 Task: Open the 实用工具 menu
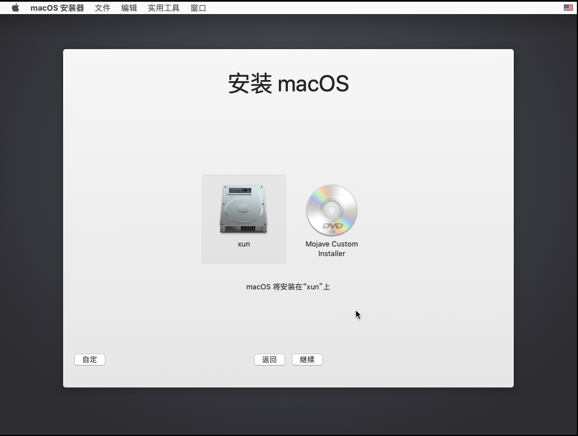[163, 8]
